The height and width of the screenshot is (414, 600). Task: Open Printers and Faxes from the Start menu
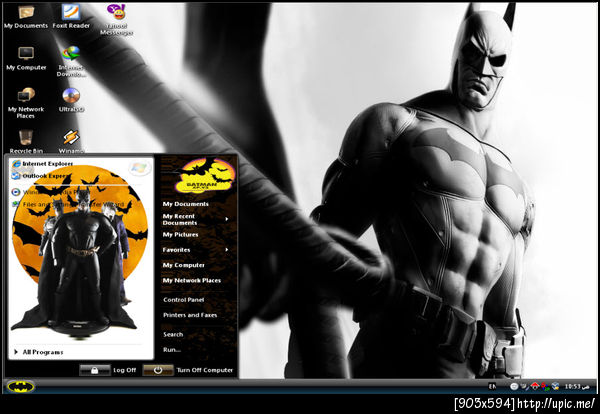pos(190,315)
